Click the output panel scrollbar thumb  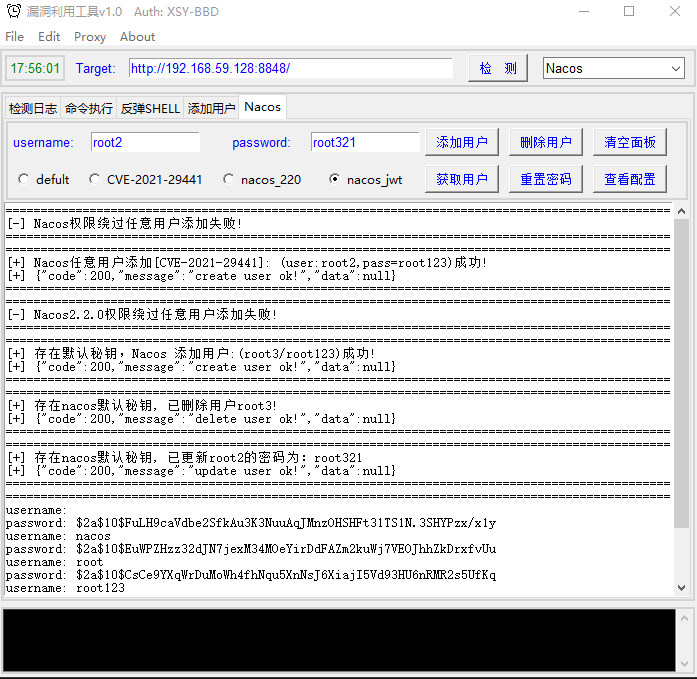(681, 373)
